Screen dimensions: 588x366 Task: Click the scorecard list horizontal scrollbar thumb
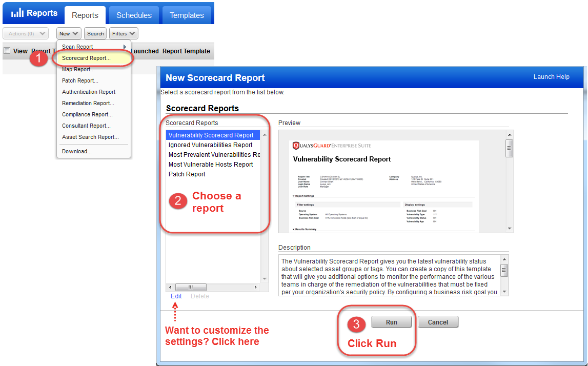coord(191,288)
